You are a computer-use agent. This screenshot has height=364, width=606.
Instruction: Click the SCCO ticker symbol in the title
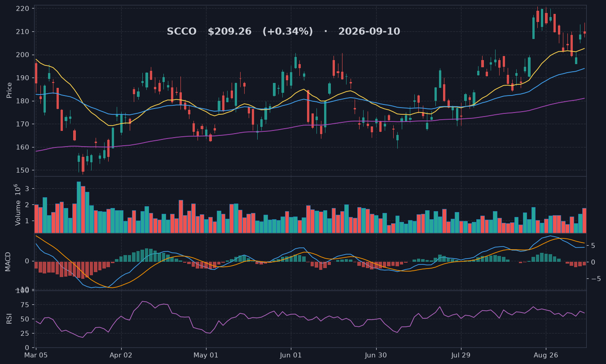coord(181,32)
